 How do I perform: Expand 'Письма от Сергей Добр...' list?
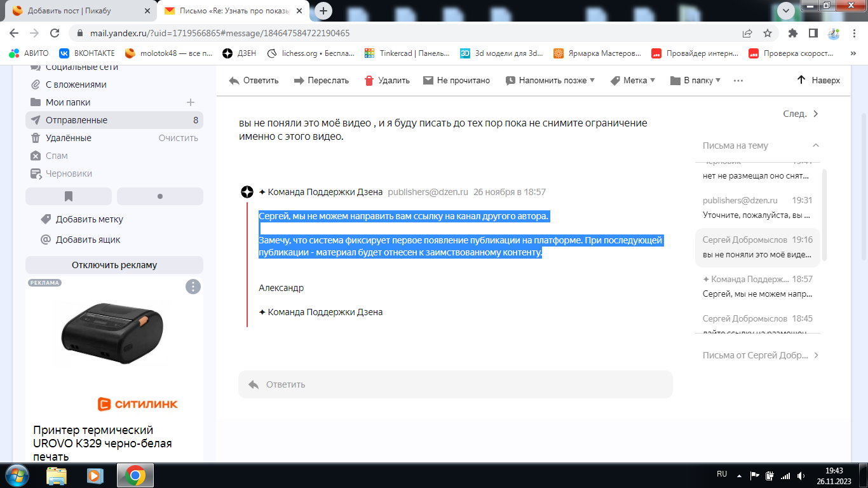pyautogui.click(x=761, y=355)
